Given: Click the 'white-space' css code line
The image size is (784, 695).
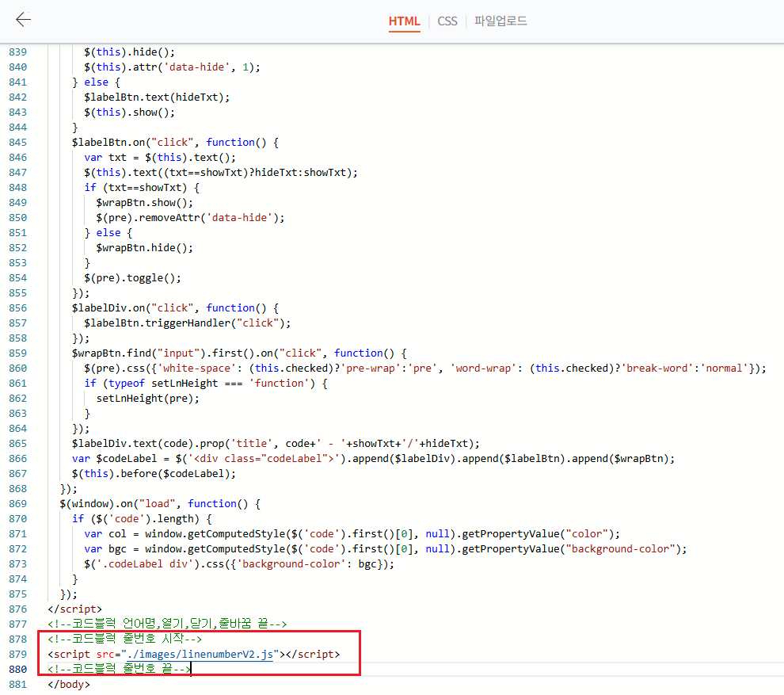Looking at the screenshot, I should point(425,369).
